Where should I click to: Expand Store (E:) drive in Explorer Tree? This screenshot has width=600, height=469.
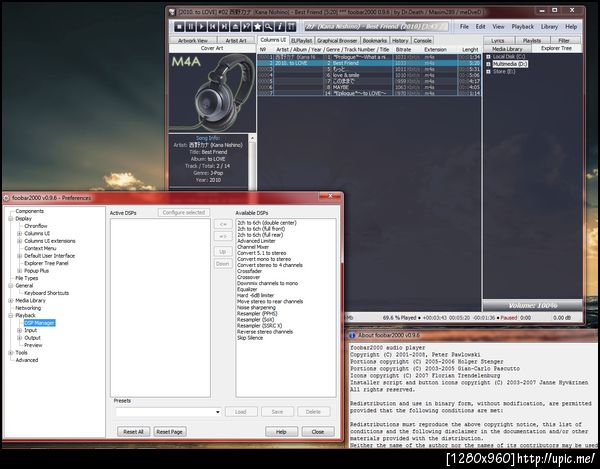click(488, 72)
